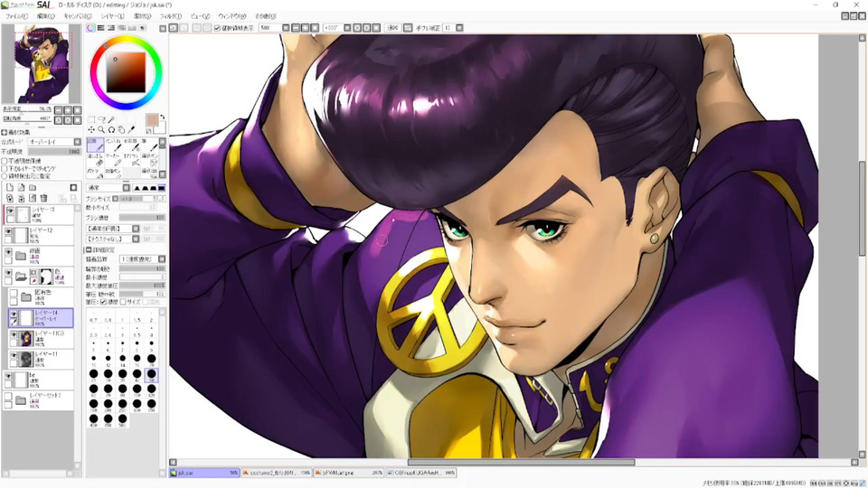868x488 pixels.
Task: Select the pencil brush tool
Action: point(95,145)
